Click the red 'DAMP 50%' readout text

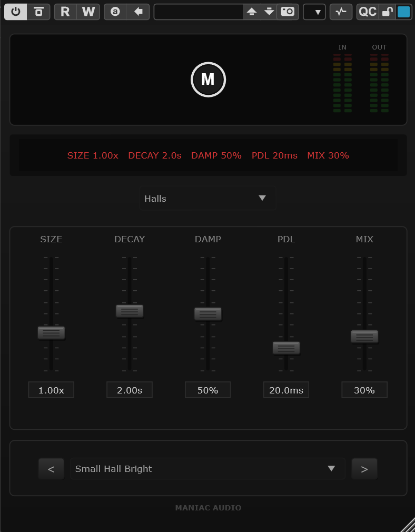216,156
